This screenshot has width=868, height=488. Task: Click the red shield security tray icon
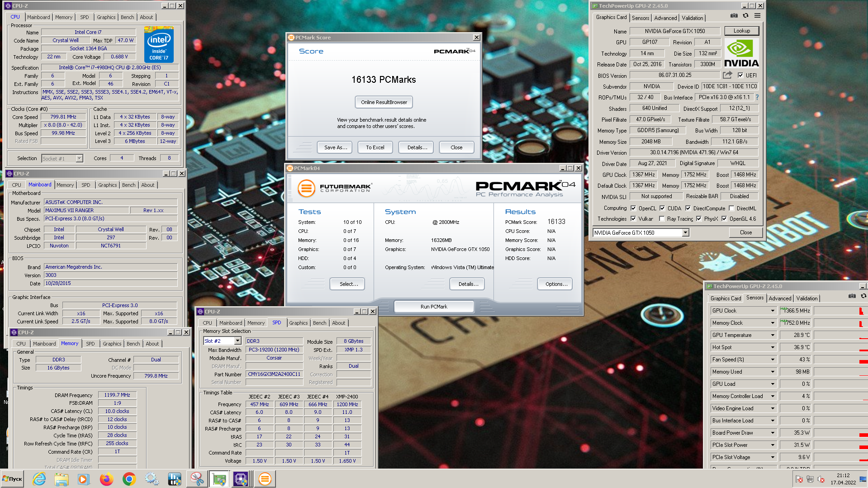(799, 479)
